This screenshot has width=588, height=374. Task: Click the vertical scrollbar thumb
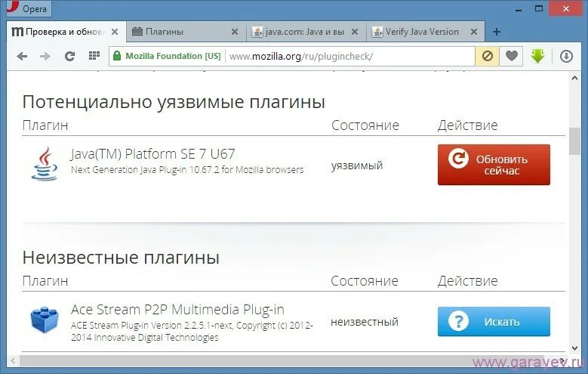(574, 141)
